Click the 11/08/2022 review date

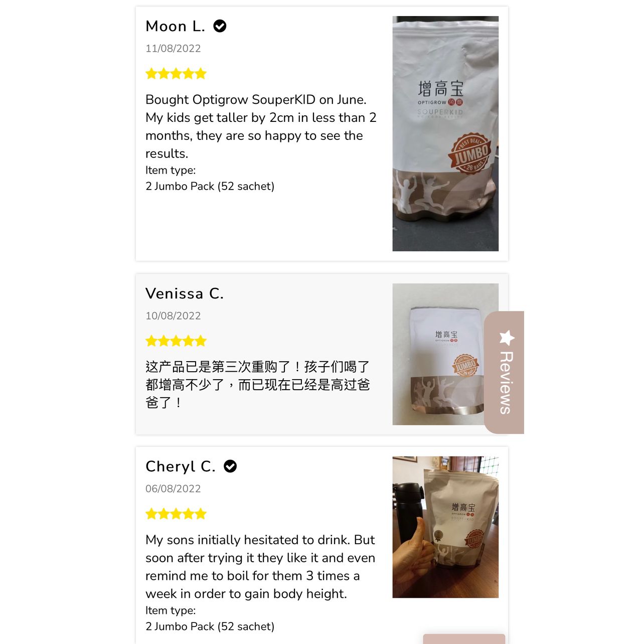click(173, 49)
